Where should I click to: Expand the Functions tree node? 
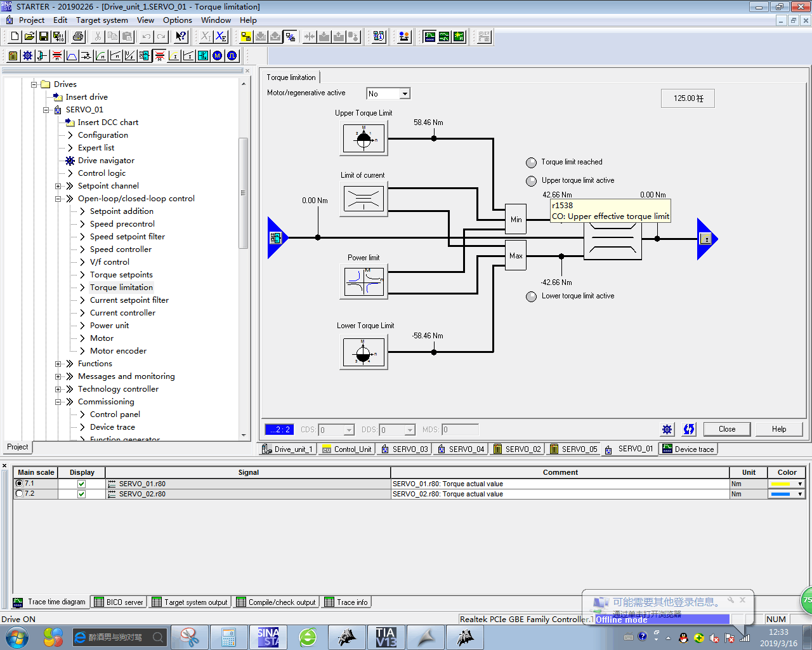[58, 364]
